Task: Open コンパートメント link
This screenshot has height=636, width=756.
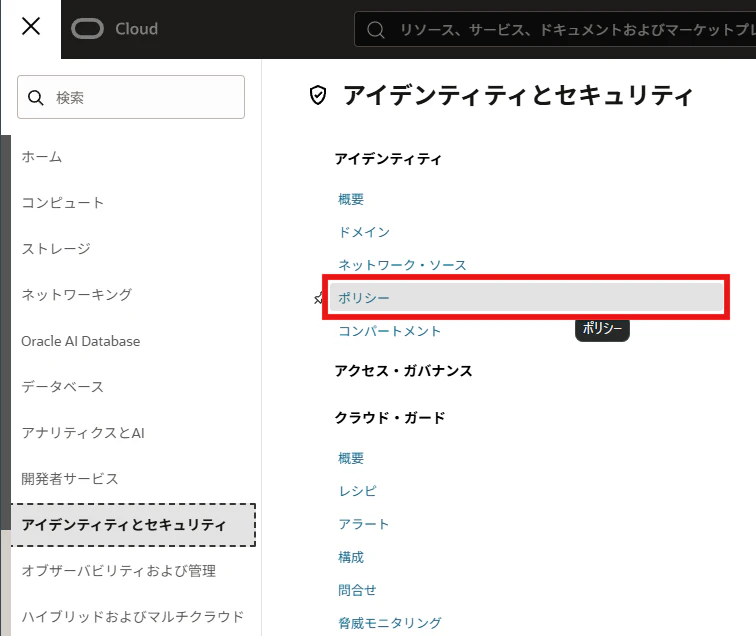Action: pos(390,331)
